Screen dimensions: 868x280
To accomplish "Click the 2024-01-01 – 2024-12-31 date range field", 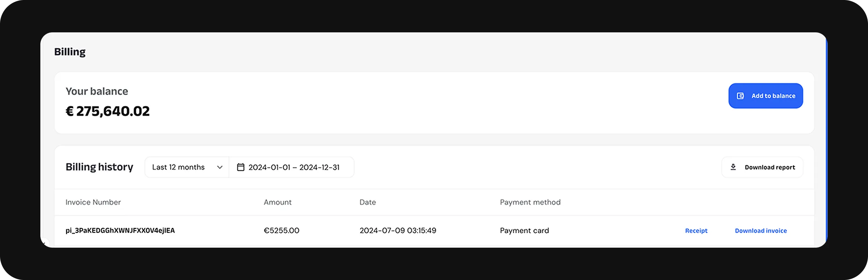I will point(293,167).
